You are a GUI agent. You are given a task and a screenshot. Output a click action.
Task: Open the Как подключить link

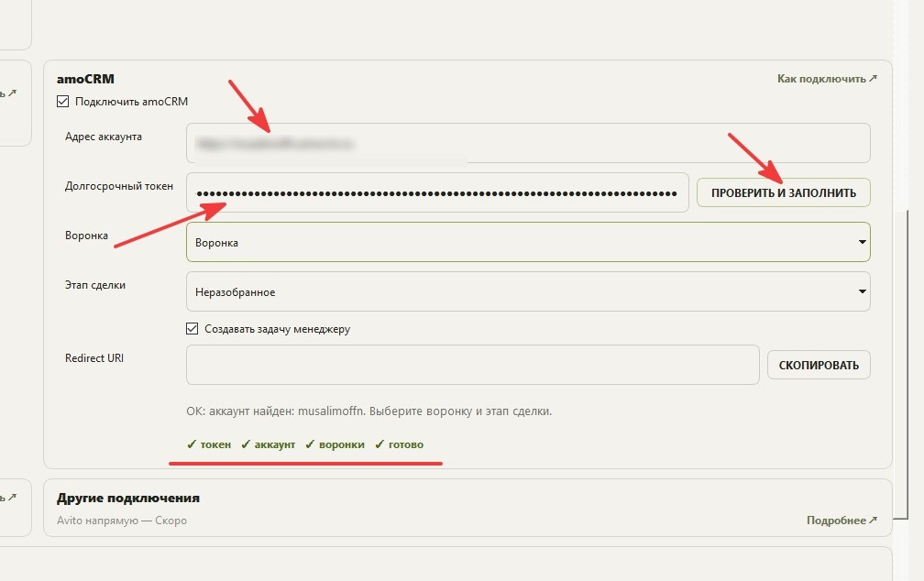[x=827, y=79]
